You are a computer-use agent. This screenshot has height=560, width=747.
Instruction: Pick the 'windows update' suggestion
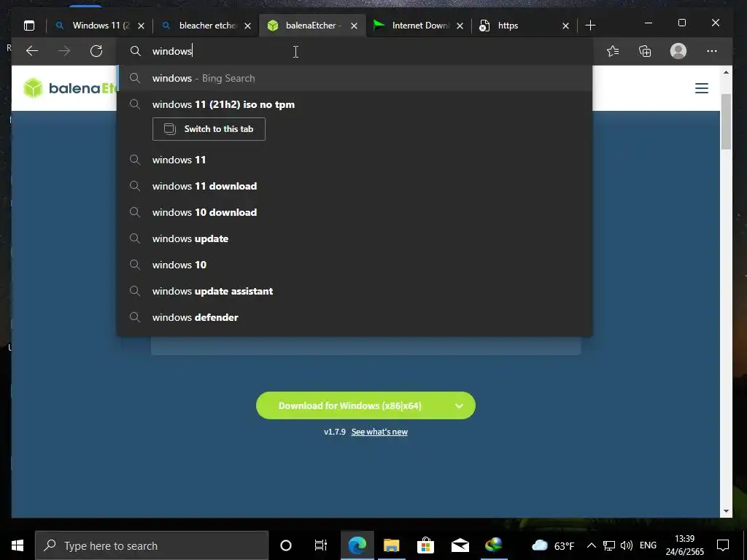click(x=355, y=238)
